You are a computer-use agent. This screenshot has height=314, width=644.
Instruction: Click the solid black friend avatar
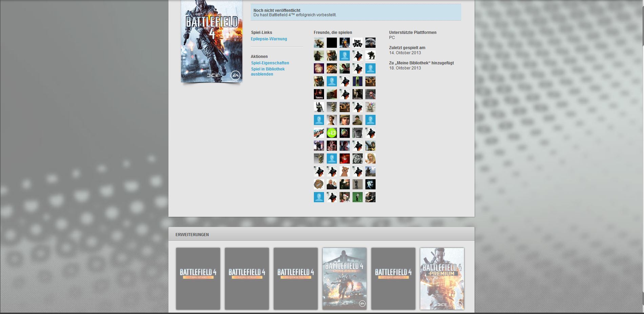tap(332, 43)
